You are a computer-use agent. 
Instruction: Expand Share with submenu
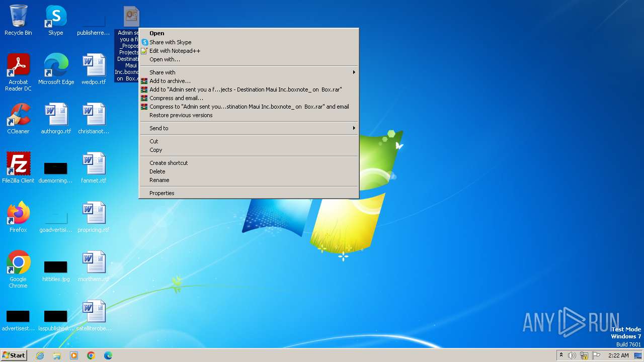click(x=249, y=72)
